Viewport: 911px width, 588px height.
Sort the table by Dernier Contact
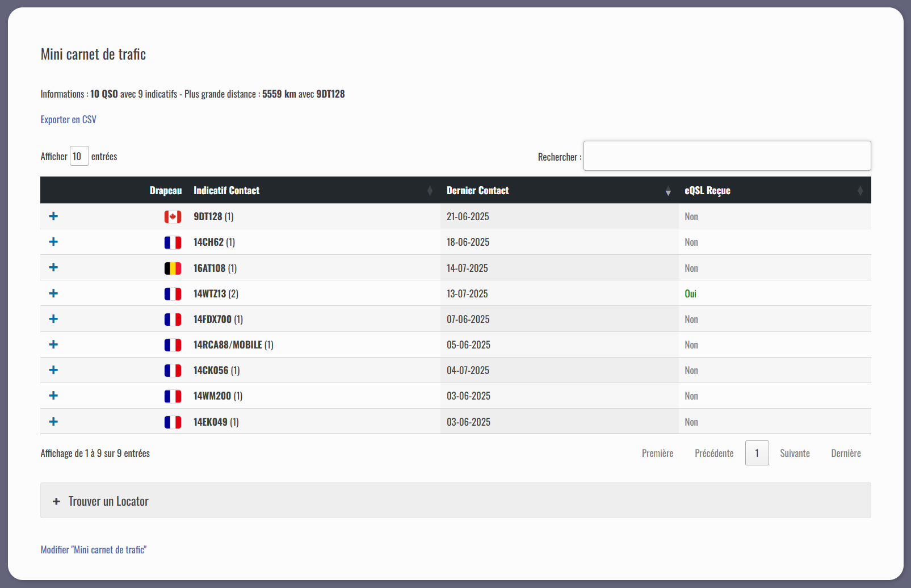point(477,191)
